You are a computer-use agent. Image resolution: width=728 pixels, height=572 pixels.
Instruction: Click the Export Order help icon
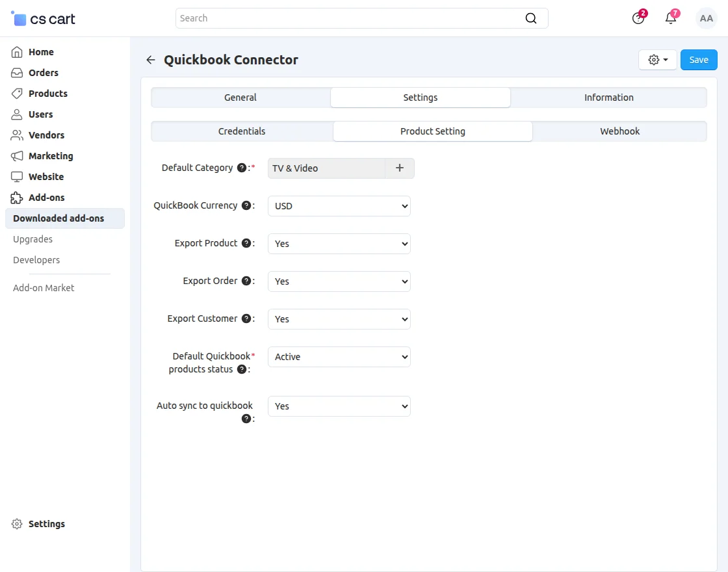246,281
